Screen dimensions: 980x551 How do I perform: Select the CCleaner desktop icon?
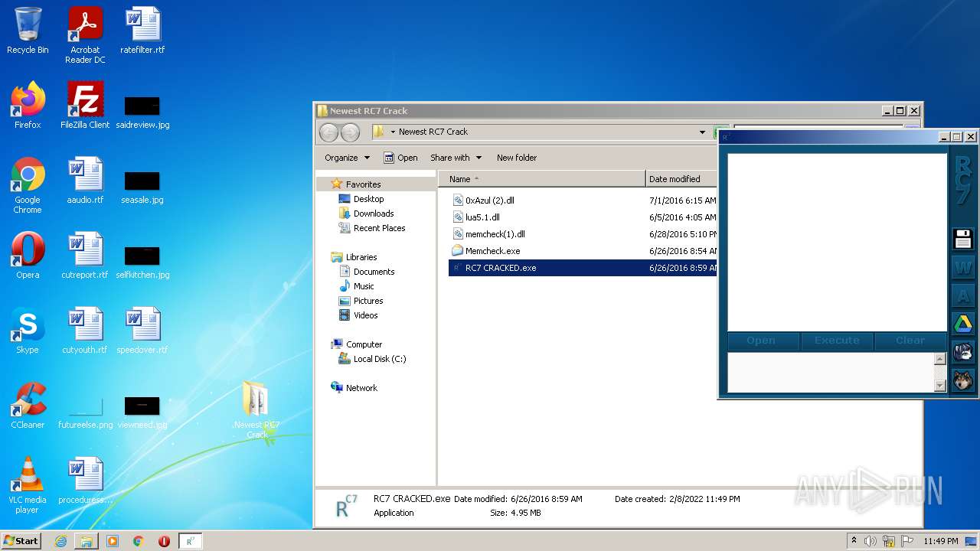click(28, 406)
